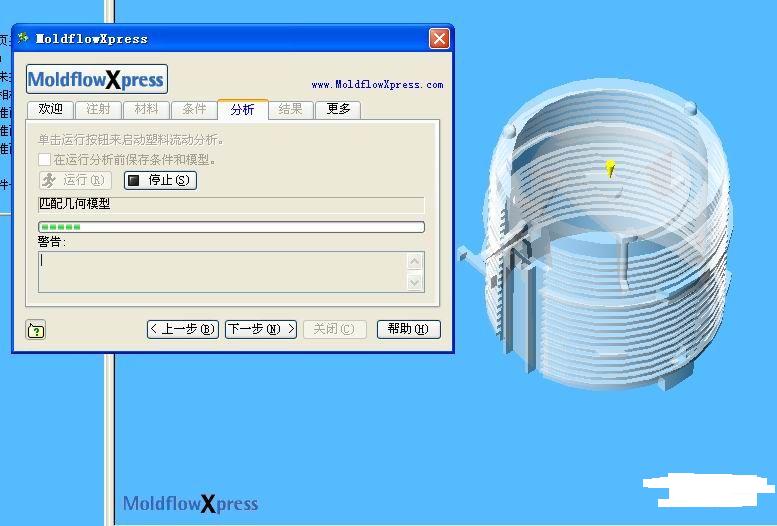The height and width of the screenshot is (526, 777).
Task: Go back with 上一步(B) button
Action: pos(183,329)
